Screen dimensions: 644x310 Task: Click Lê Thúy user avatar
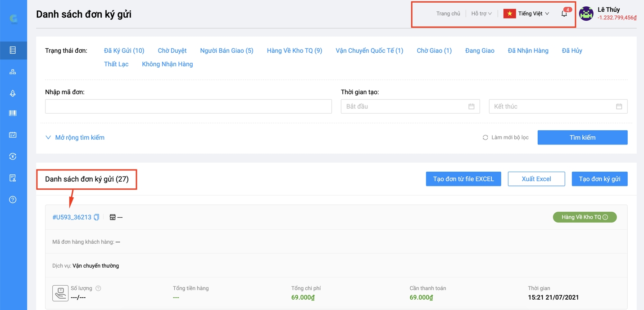[586, 14]
